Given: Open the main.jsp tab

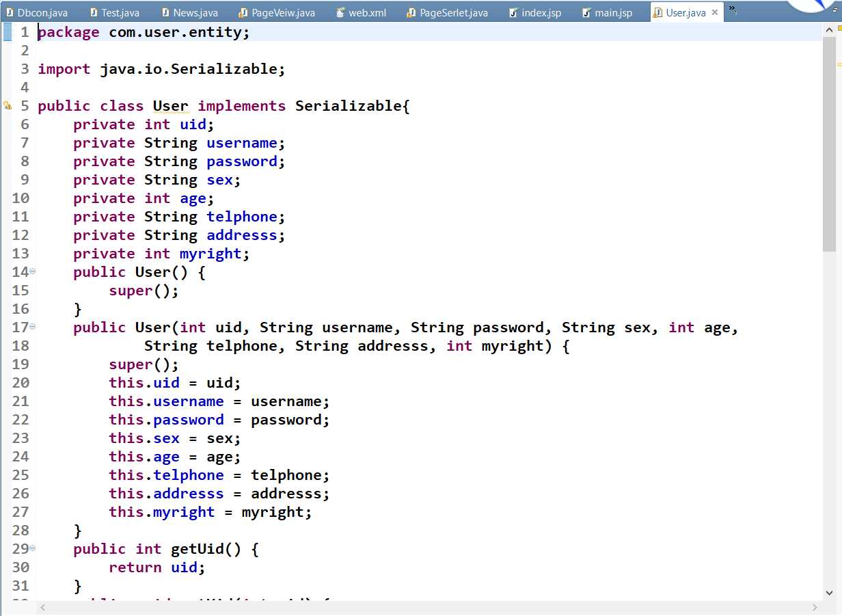Looking at the screenshot, I should 608,12.
